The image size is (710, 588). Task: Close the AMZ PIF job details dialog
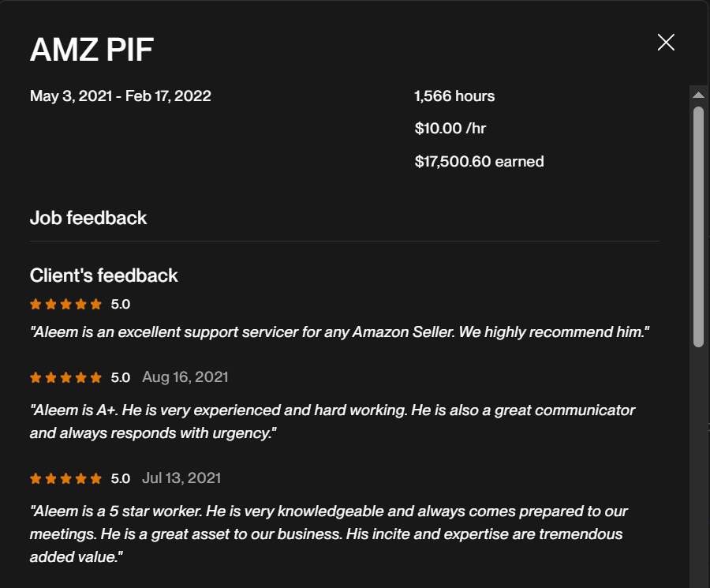coord(666,43)
